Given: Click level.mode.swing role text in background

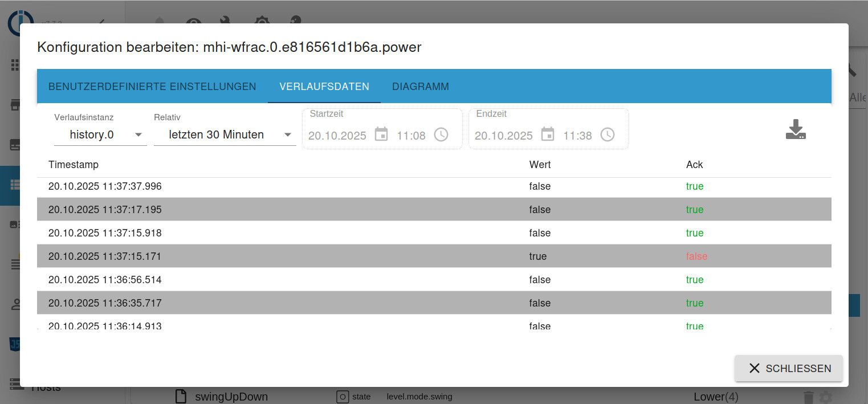Looking at the screenshot, I should click(419, 397).
